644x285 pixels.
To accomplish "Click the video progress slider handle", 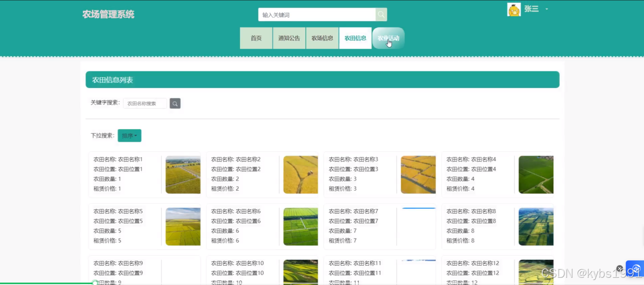I will 95,283.
